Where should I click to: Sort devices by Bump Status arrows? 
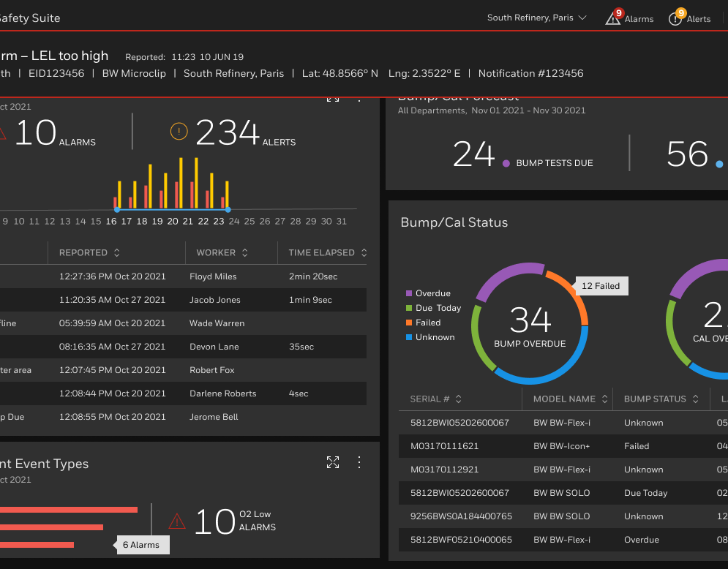pos(696,399)
